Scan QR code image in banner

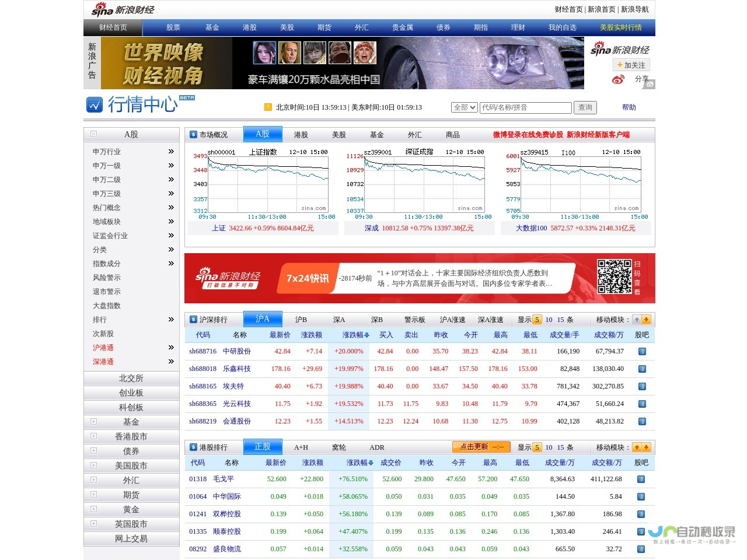pyautogui.click(x=614, y=276)
